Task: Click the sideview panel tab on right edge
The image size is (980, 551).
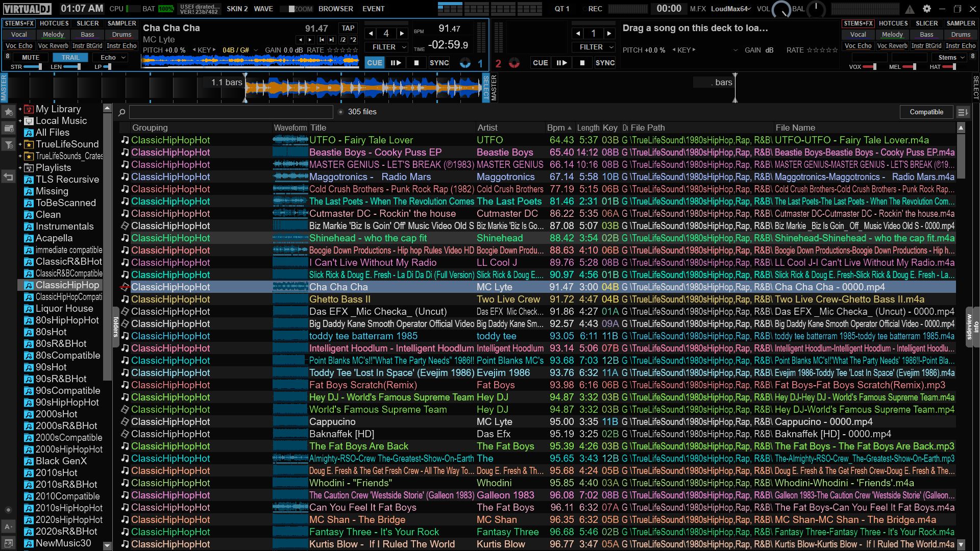Action: [x=970, y=327]
